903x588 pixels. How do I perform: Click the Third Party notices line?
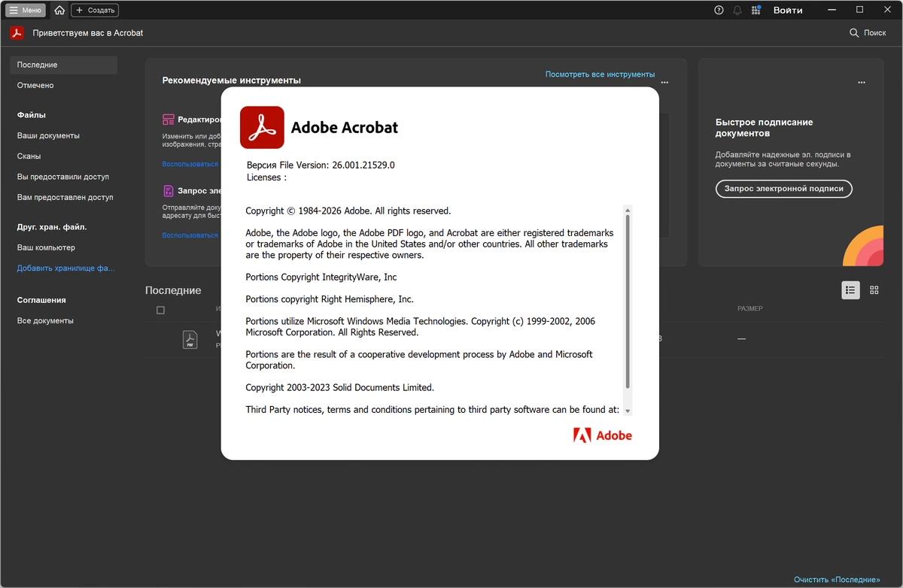point(433,410)
